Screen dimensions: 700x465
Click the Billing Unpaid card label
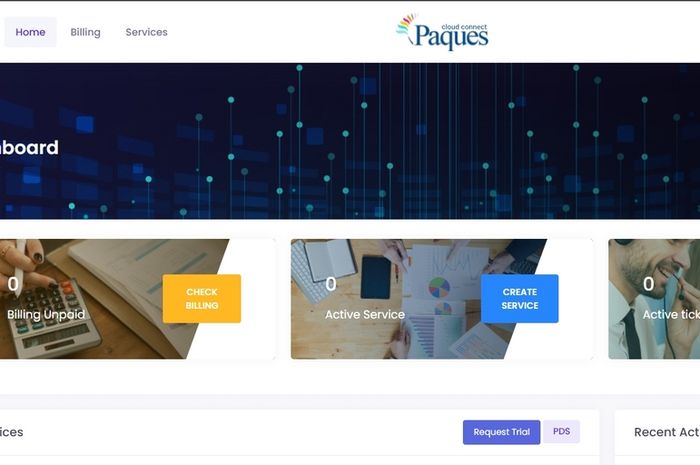click(x=46, y=314)
